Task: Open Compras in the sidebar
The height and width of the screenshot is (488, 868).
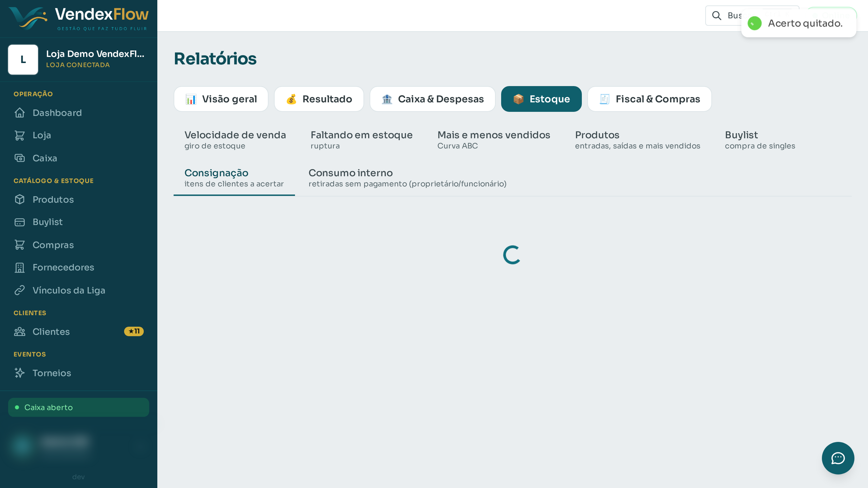Action: [79, 245]
